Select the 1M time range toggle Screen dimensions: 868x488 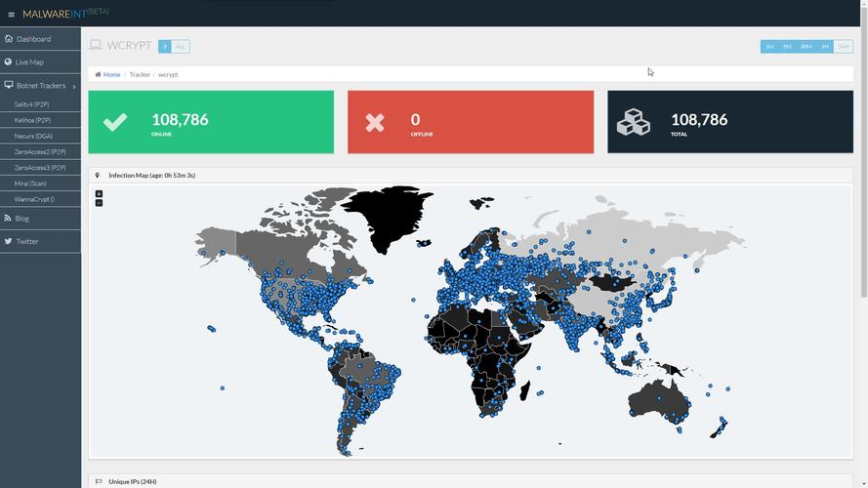coord(769,46)
